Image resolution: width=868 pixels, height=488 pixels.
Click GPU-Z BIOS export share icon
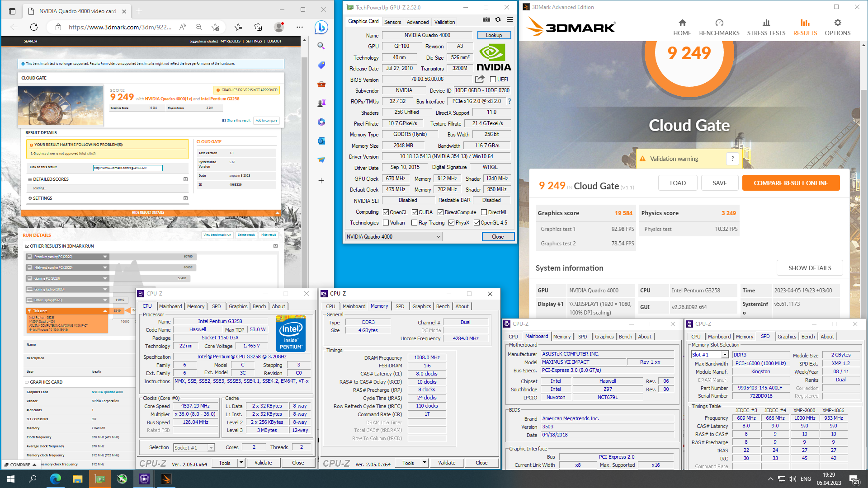coord(480,79)
